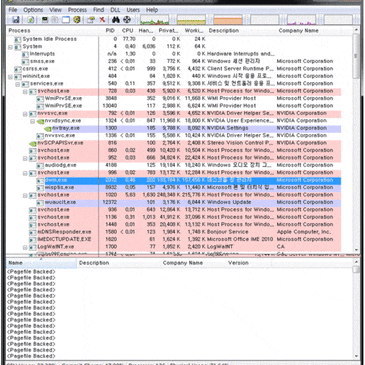This screenshot has width=365, height=365.
Task: Open the DLL menu
Action: (115, 10)
